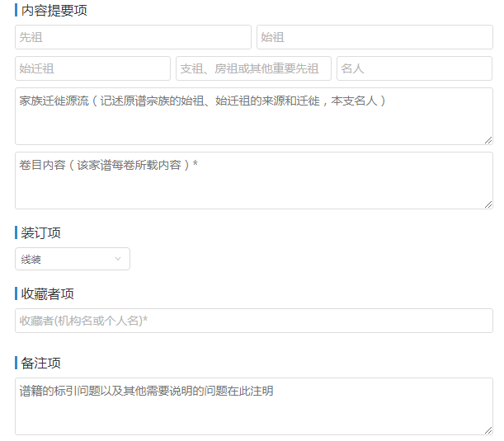Click the 装订项 section heading
504x441 pixels.
tap(41, 232)
